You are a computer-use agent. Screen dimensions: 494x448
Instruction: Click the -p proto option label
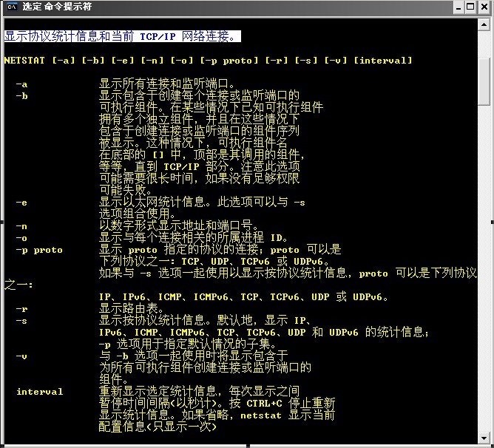tap(39, 250)
